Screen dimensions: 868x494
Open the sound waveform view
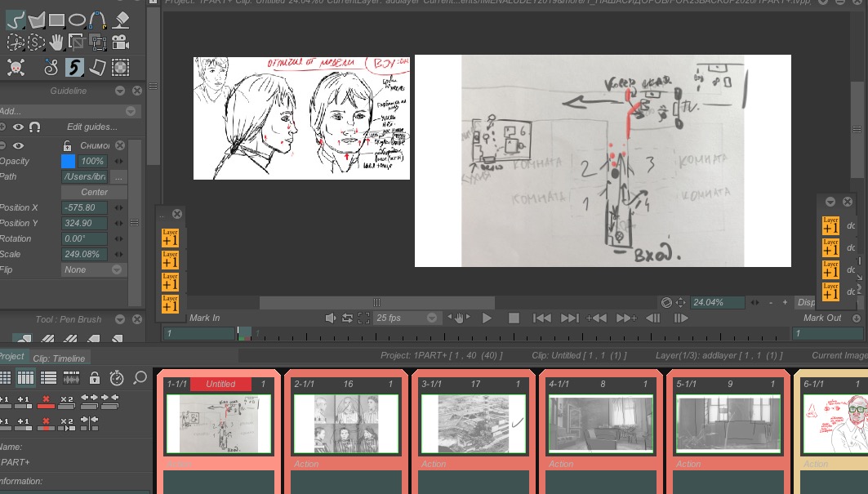[71, 378]
